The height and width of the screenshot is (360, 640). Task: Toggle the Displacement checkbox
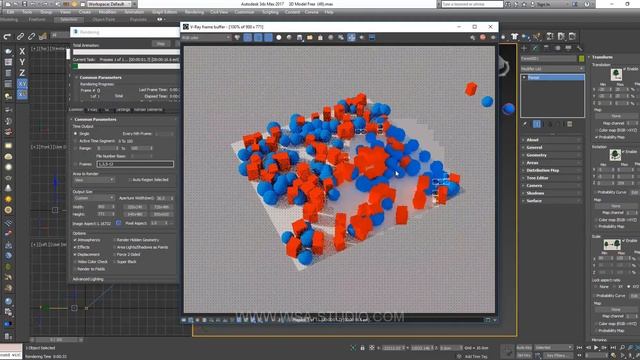pos(75,254)
